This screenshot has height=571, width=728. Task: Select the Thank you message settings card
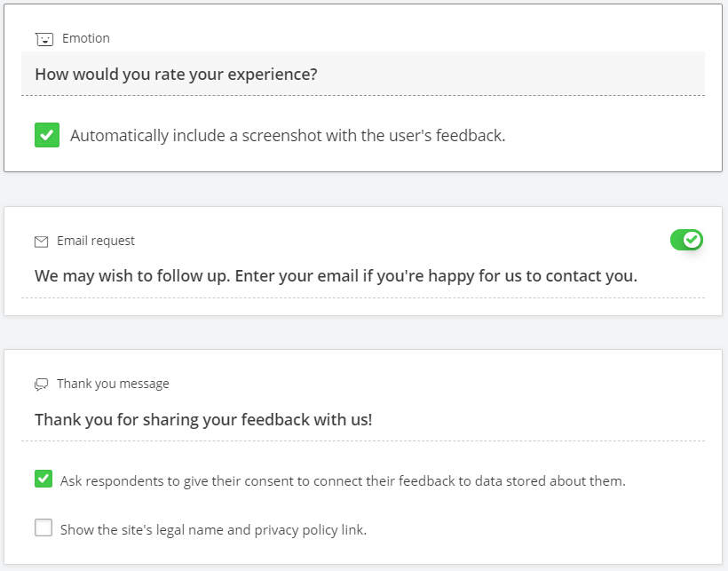click(363, 456)
